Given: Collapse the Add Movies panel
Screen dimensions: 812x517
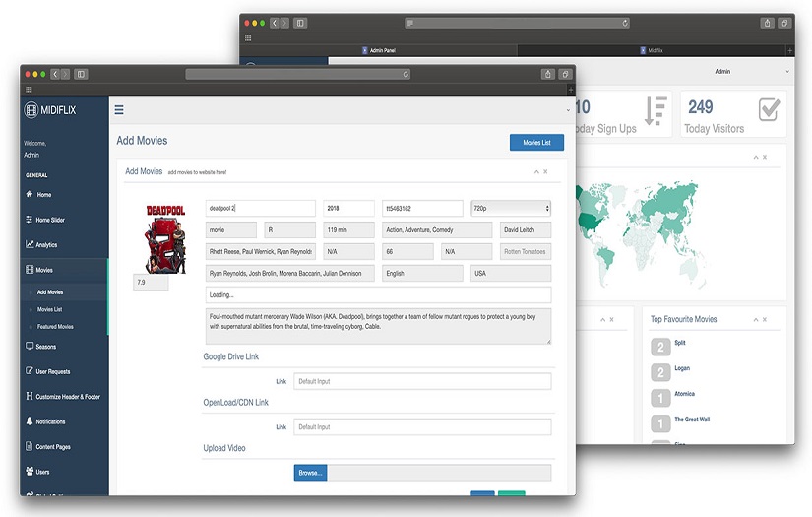Looking at the screenshot, I should coord(536,171).
